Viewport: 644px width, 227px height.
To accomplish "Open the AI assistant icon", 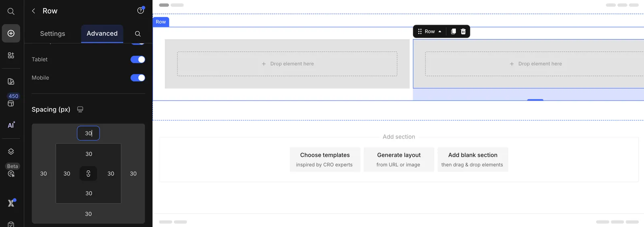I will click(11, 125).
